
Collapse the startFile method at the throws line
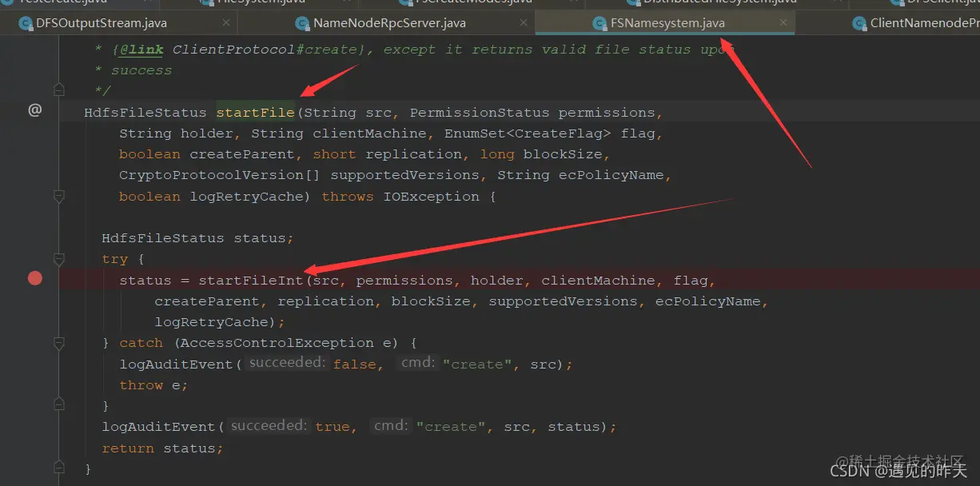pos(58,196)
